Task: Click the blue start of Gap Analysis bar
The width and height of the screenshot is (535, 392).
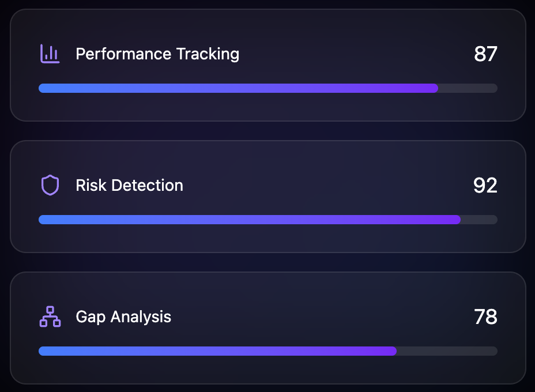Action: coord(46,351)
